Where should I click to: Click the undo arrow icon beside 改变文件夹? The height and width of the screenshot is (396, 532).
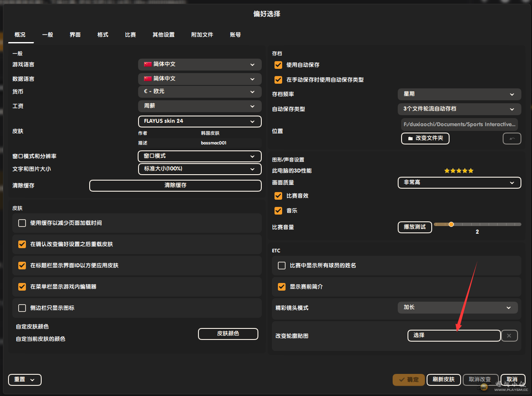[x=512, y=139]
